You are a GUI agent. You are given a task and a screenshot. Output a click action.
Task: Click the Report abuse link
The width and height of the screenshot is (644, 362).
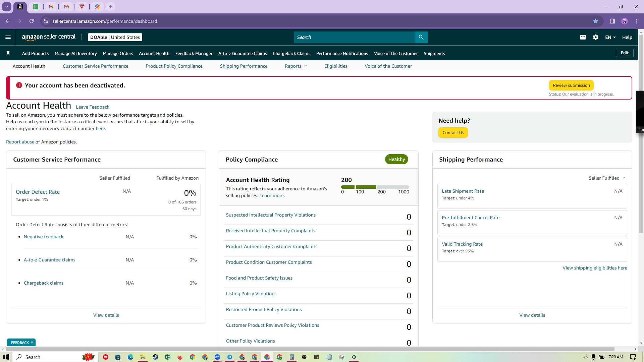(x=20, y=142)
